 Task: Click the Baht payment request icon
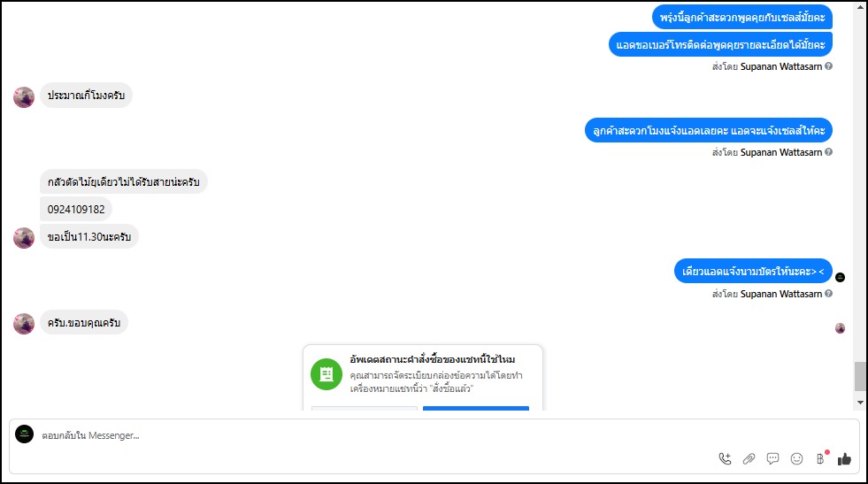click(821, 458)
